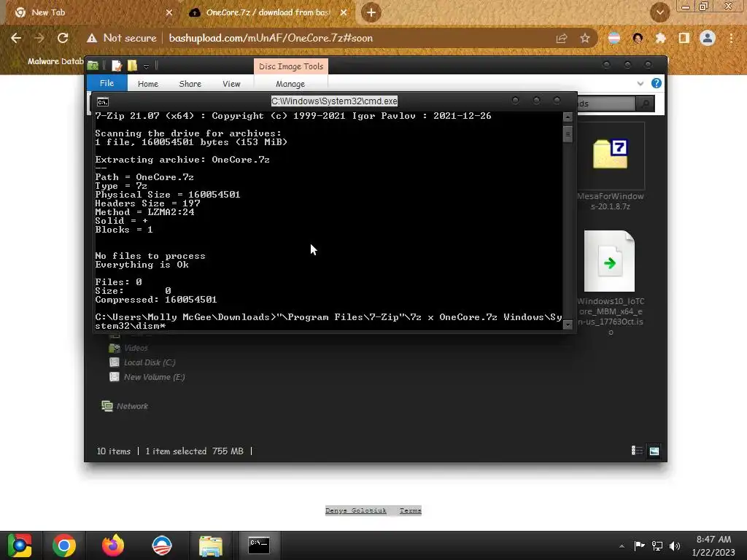Open the network tray icon
Viewport: 747px width, 560px height.
[x=657, y=545]
